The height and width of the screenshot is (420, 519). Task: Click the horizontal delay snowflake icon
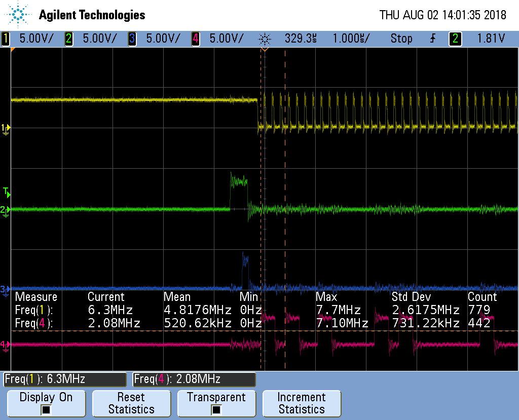266,39
